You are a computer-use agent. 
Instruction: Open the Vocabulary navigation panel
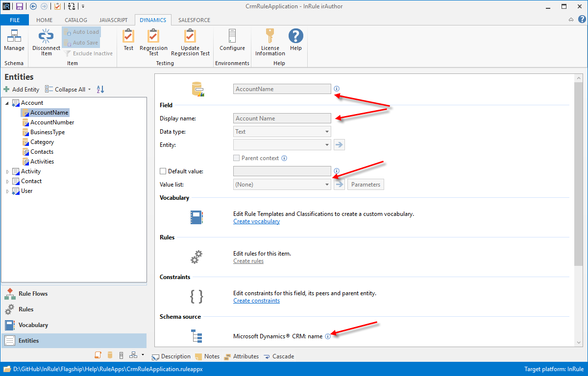pos(74,325)
